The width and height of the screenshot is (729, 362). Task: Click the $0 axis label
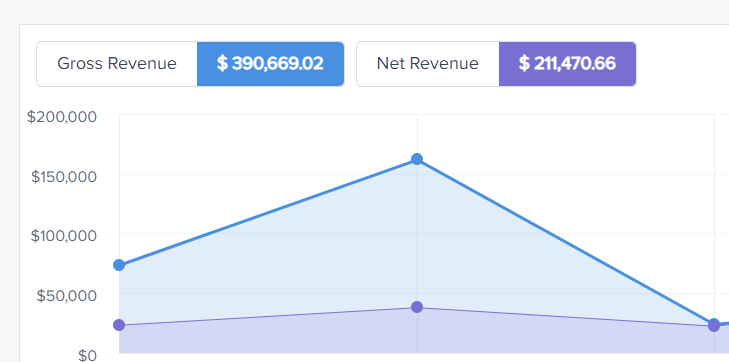[x=87, y=355]
